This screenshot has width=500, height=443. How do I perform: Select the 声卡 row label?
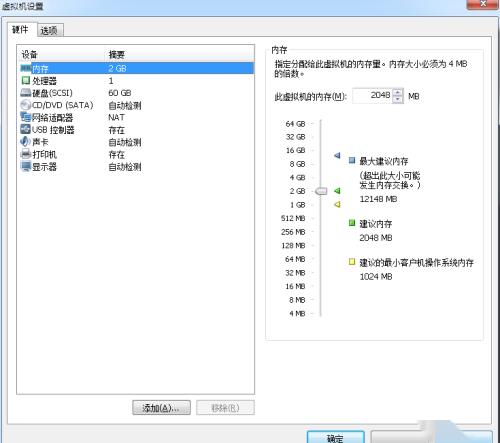(40, 142)
